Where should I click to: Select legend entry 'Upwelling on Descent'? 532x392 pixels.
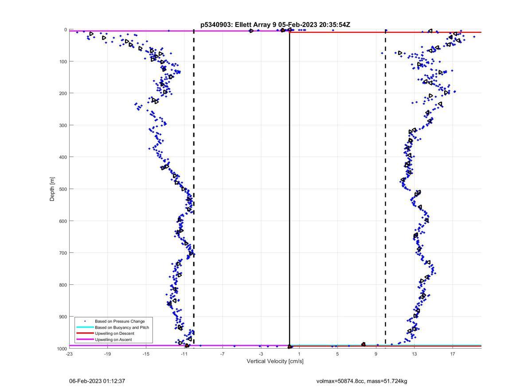coord(114,334)
